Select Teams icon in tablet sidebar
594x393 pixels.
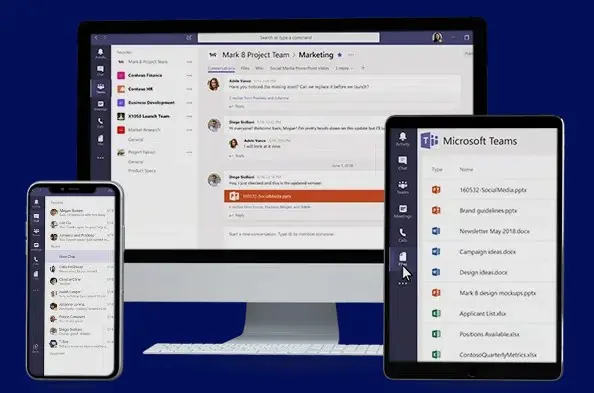(402, 187)
